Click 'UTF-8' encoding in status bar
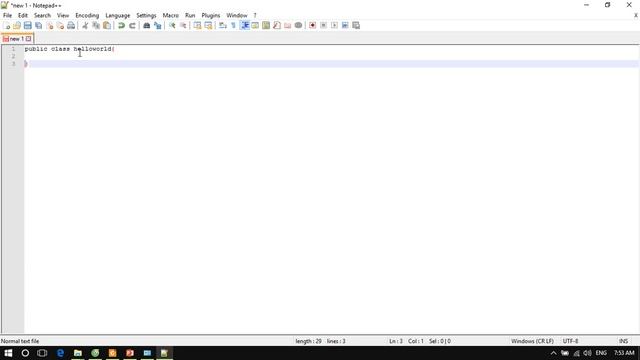The image size is (640, 360). [570, 341]
